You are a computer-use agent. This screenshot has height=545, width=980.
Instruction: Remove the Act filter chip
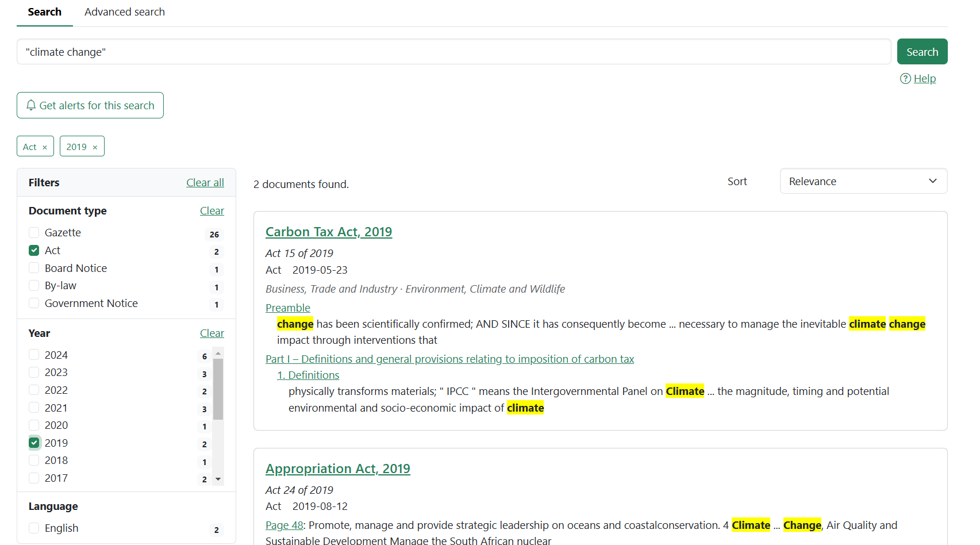point(45,147)
